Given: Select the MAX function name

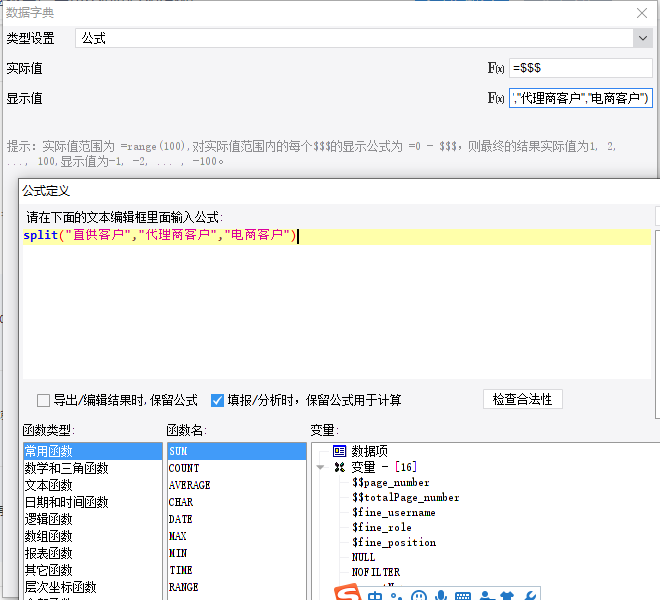Looking at the screenshot, I should click(x=237, y=536).
